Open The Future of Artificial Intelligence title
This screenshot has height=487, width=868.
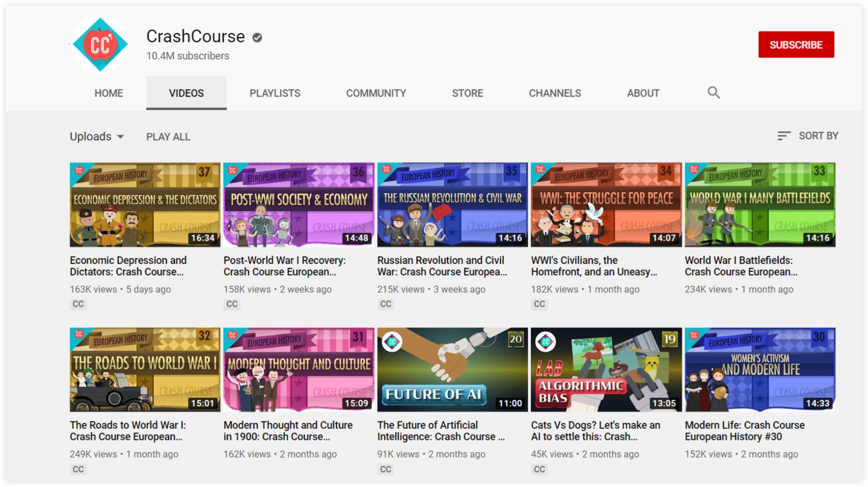441,431
